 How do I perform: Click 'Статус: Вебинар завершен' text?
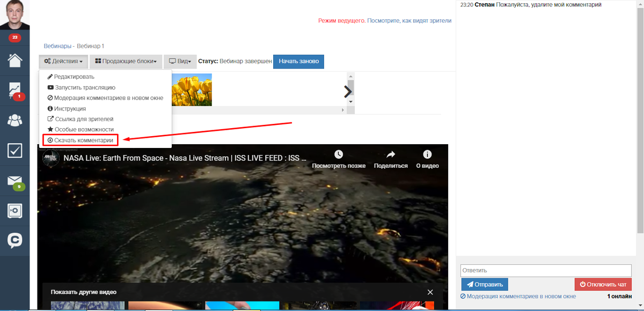(235, 62)
